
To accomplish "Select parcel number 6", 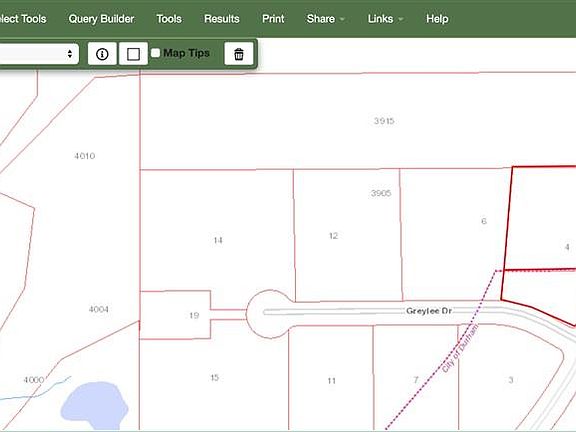I will pyautogui.click(x=484, y=221).
